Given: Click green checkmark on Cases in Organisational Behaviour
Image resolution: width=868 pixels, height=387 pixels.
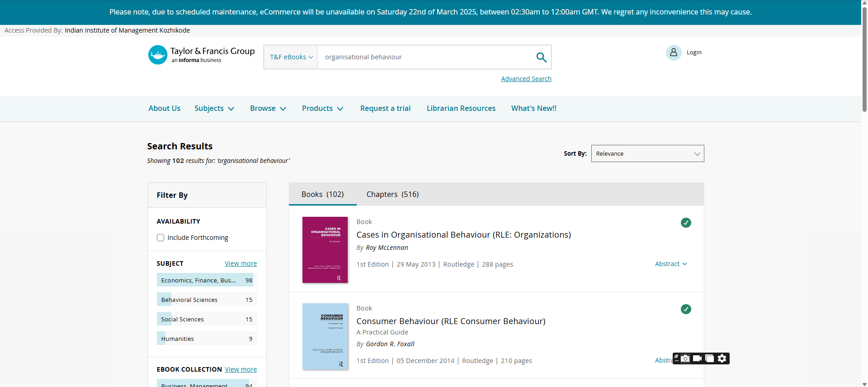Looking at the screenshot, I should pos(685,223).
